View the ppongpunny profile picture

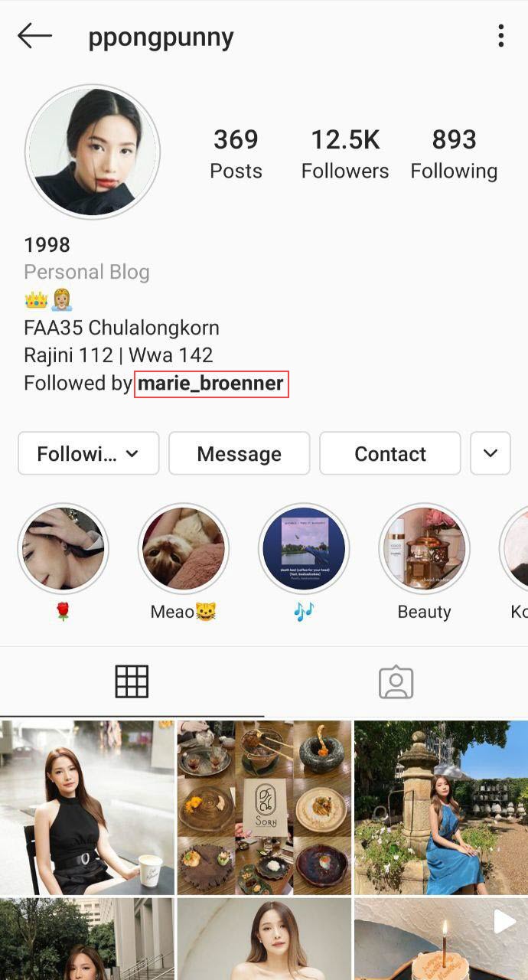pyautogui.click(x=93, y=152)
